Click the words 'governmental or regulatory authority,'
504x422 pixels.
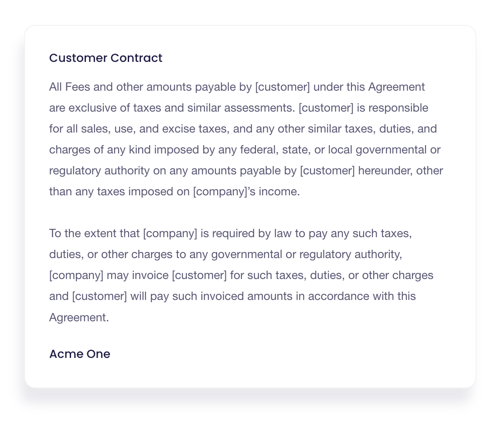click(306, 255)
